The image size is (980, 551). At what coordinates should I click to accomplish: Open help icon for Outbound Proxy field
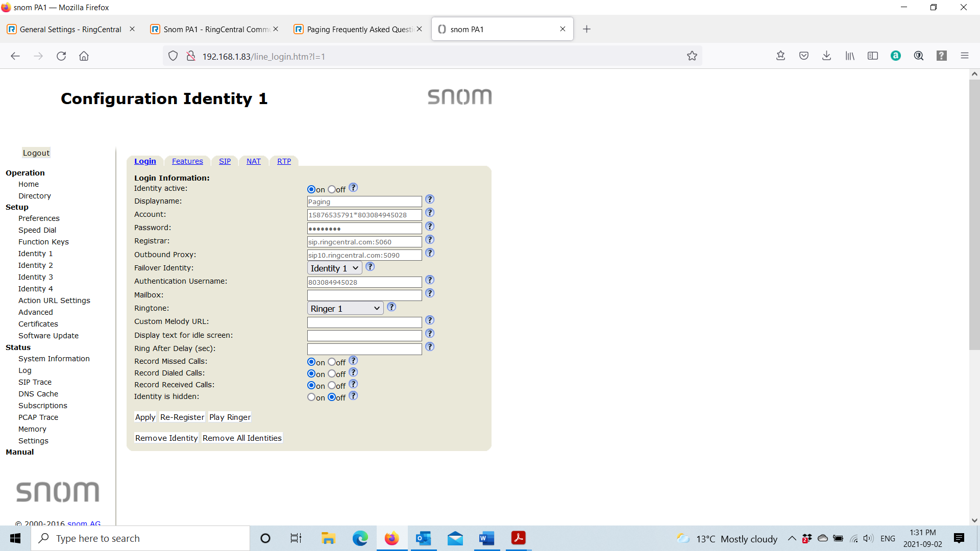coord(430,253)
